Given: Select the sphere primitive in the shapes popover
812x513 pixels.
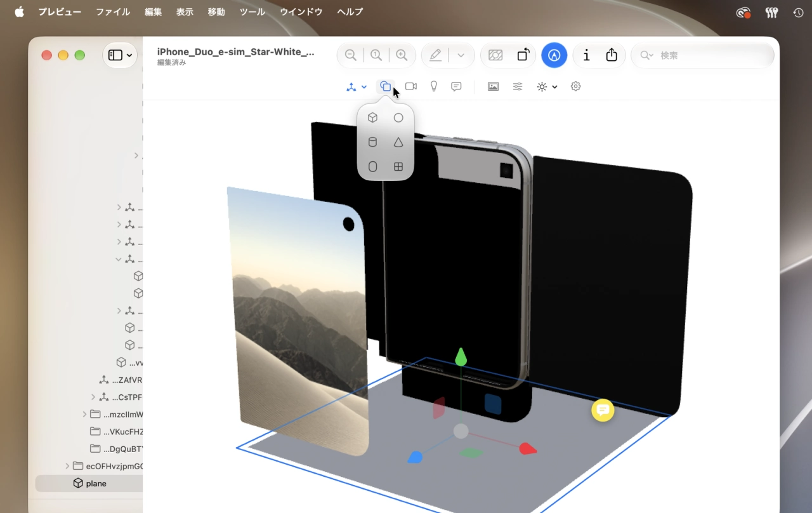Looking at the screenshot, I should pos(398,117).
